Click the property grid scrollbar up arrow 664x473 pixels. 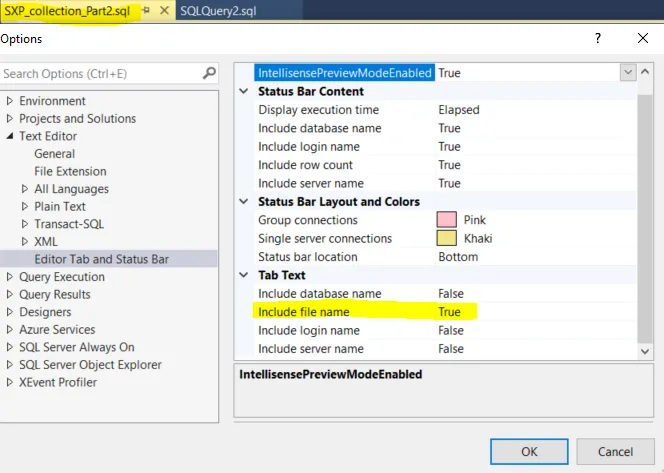645,72
